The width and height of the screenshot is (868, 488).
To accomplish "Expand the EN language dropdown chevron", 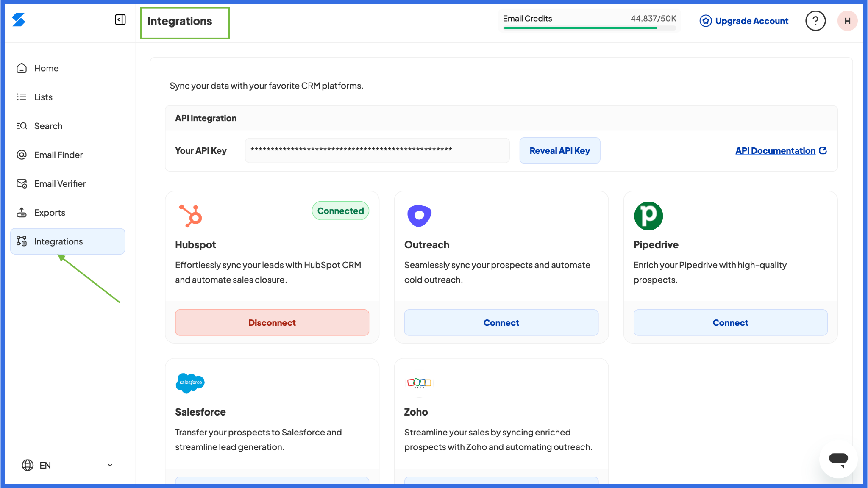I will [110, 465].
